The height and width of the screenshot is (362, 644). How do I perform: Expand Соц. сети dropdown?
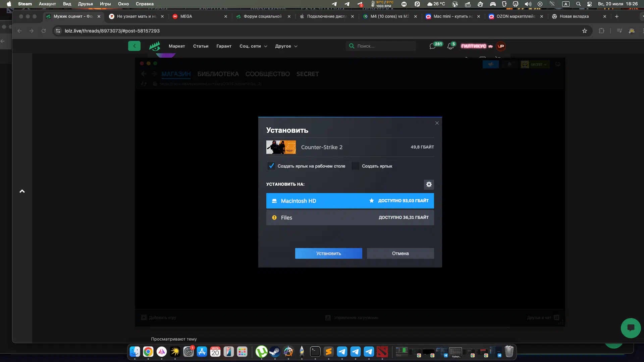click(253, 46)
